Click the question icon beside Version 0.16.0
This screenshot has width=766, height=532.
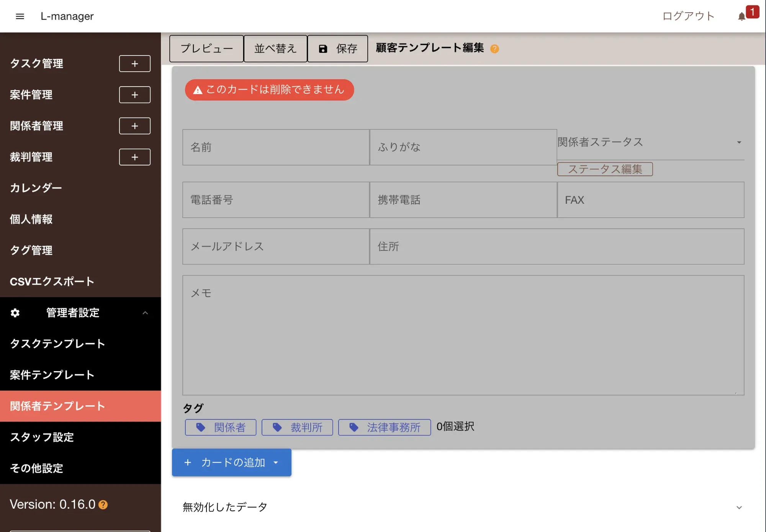[102, 504]
